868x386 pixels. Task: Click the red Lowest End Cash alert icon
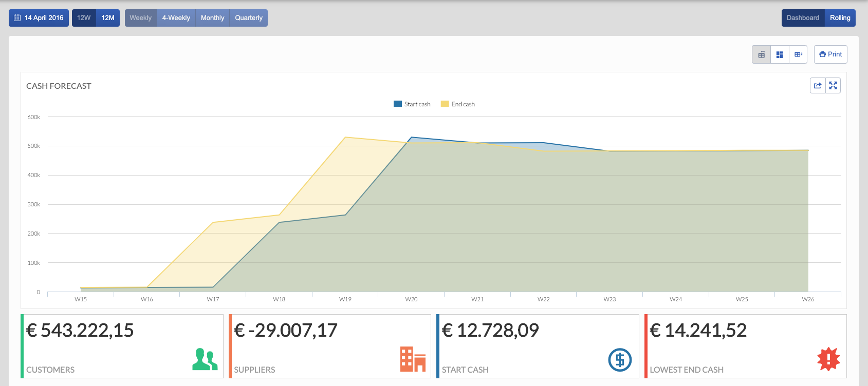(x=828, y=359)
